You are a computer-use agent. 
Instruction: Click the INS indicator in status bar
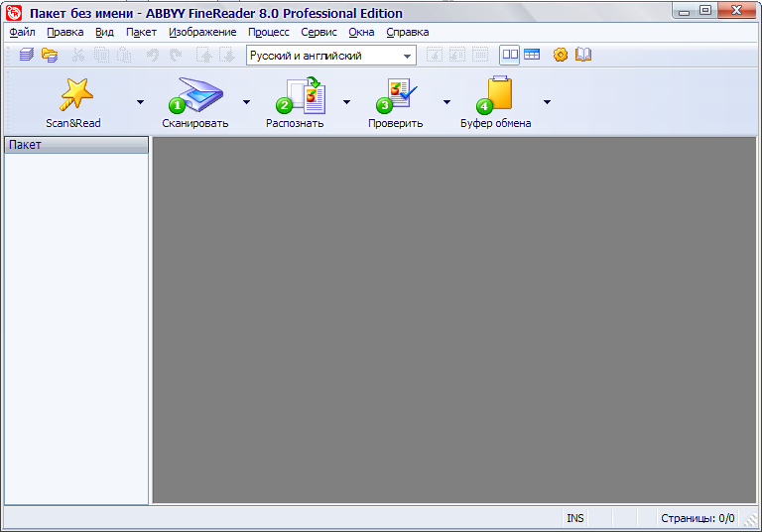(x=575, y=518)
